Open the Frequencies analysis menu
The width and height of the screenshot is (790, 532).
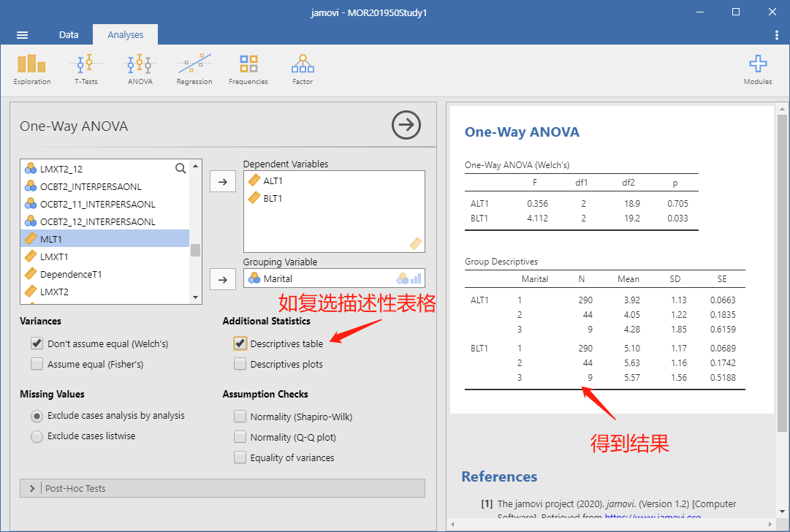pyautogui.click(x=248, y=70)
